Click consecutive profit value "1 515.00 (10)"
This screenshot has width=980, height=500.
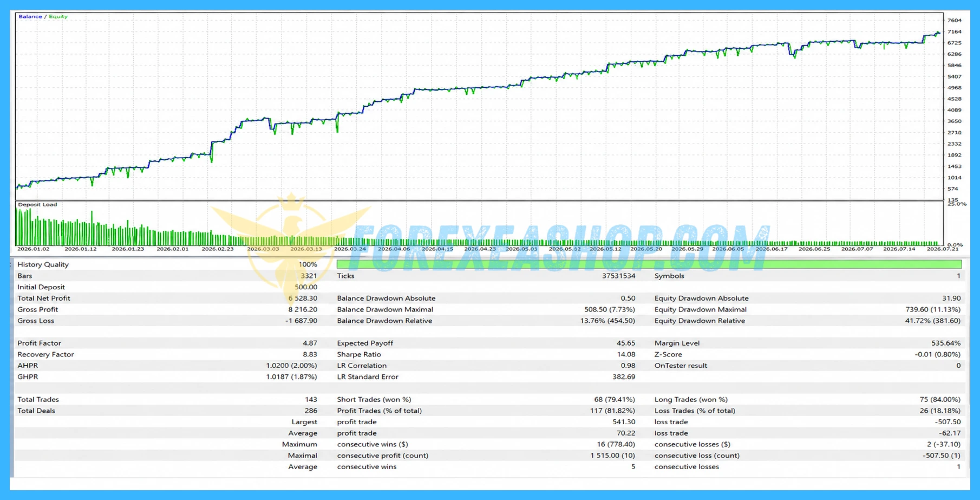pos(613,456)
